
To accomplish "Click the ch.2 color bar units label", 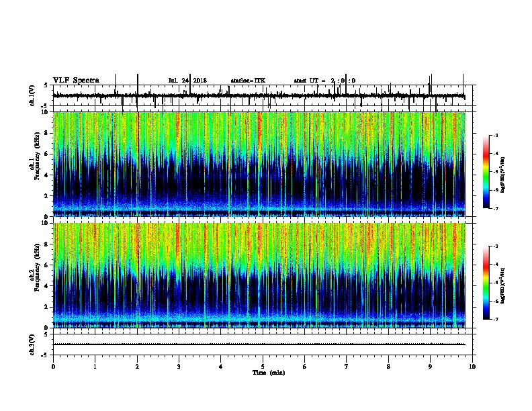I will pos(503,285).
